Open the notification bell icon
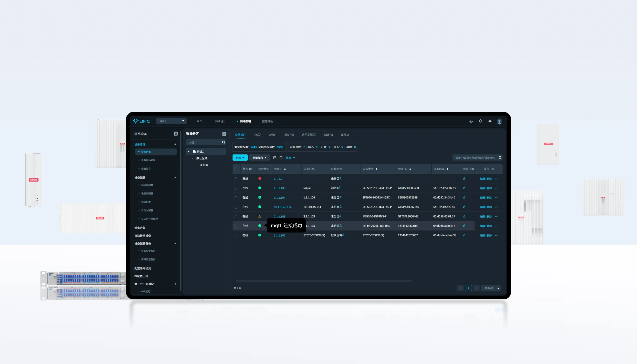 [480, 121]
